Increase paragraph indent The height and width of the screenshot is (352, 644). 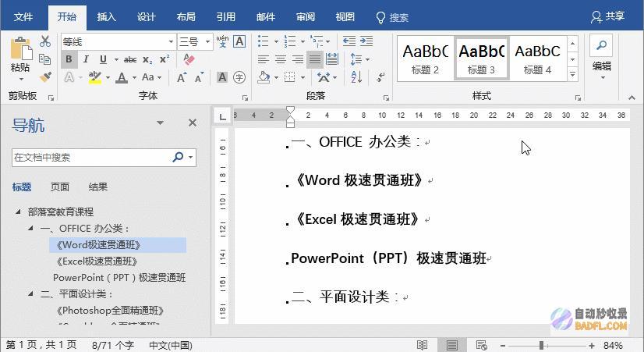(x=366, y=41)
